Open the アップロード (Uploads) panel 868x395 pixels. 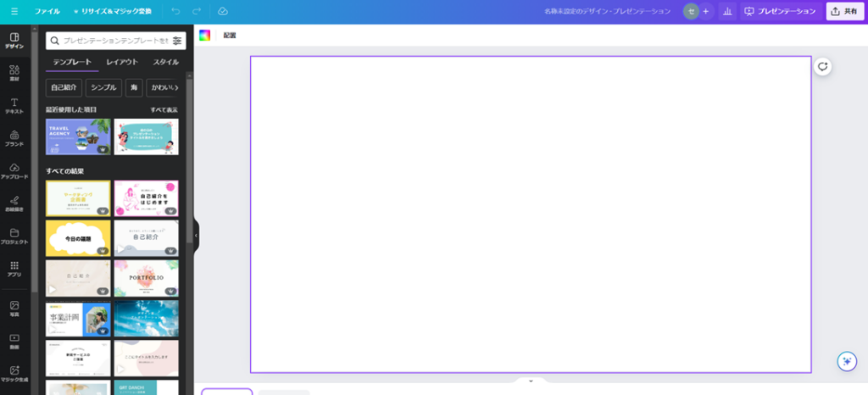(14, 171)
